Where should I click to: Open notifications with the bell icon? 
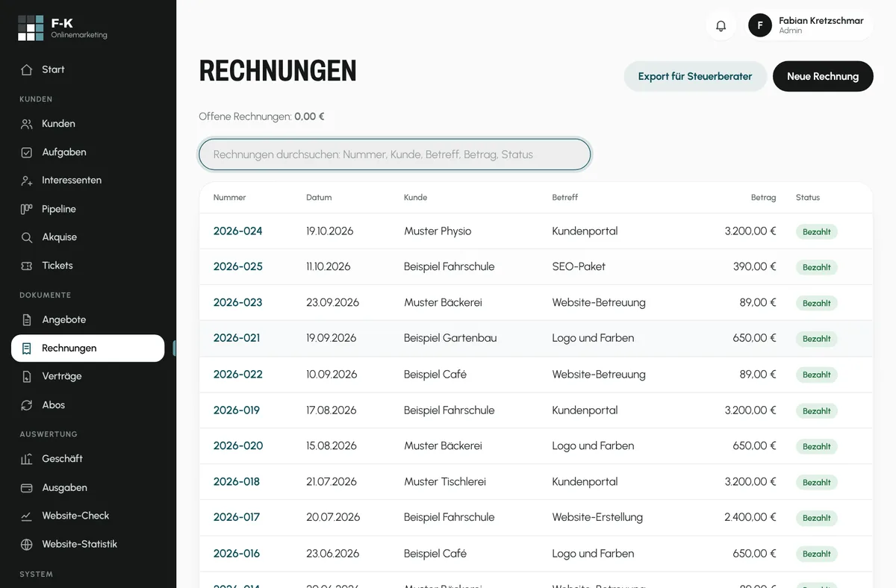pos(721,25)
